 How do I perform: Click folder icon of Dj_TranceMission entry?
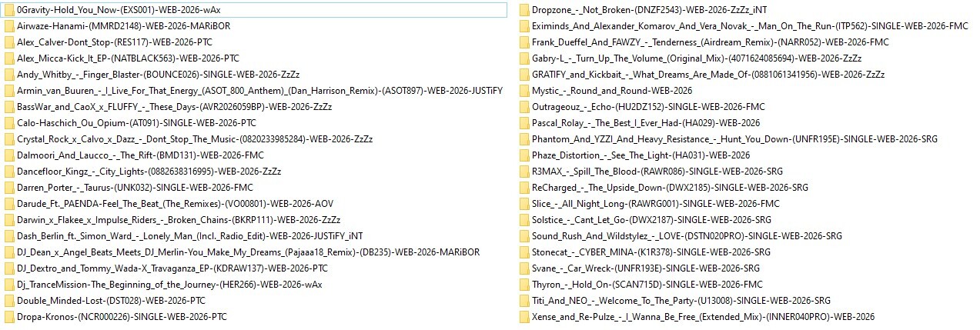[8, 285]
